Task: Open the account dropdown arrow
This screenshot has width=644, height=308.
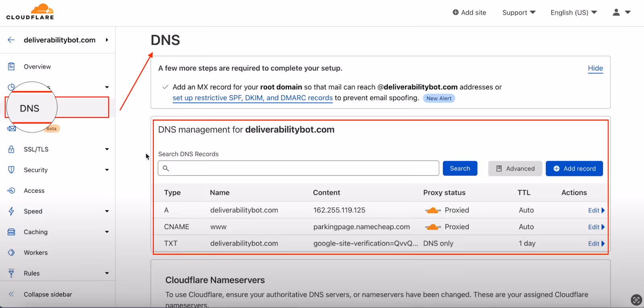Action: click(627, 12)
